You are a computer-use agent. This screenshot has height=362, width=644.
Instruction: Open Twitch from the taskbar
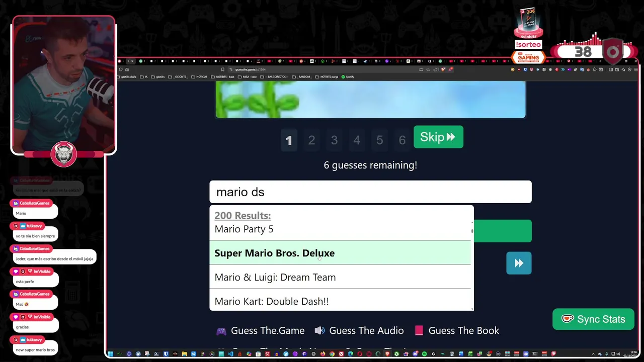[553, 353]
